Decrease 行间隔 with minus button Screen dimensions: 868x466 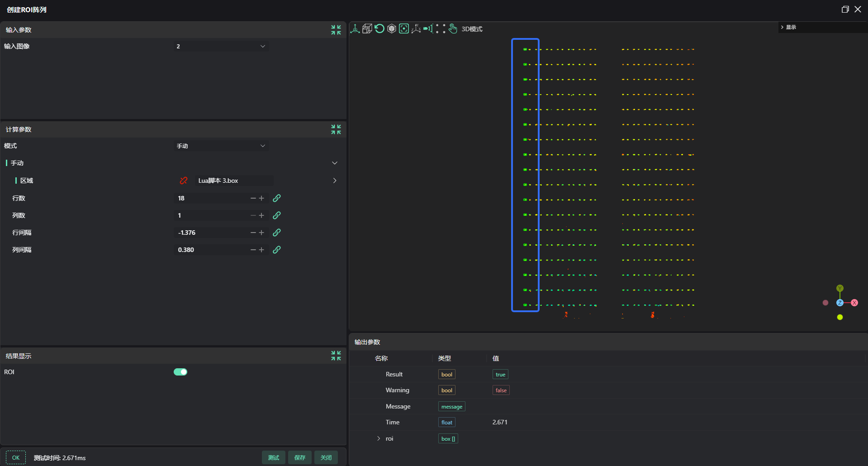pyautogui.click(x=253, y=233)
